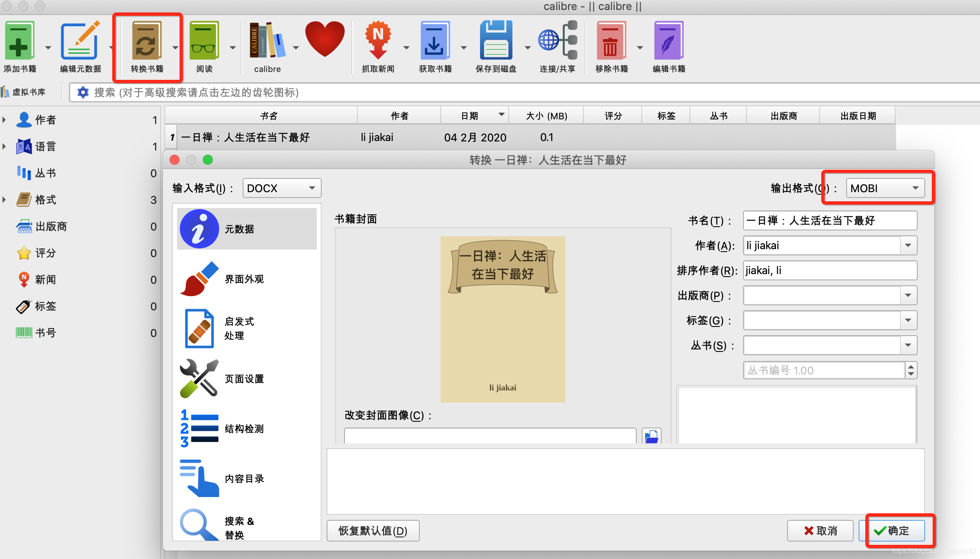The image size is (980, 559).
Task: Click the OK (确定) button
Action: click(892, 530)
